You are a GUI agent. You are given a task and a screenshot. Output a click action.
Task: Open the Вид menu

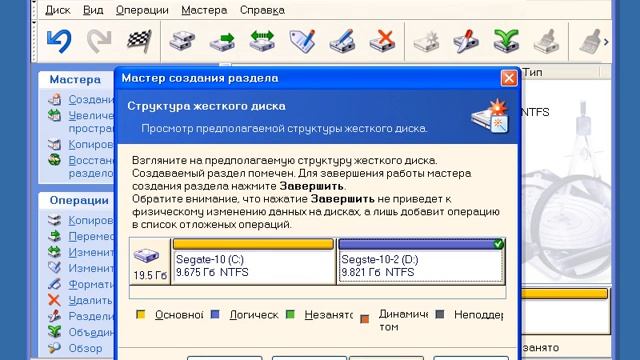tap(93, 10)
